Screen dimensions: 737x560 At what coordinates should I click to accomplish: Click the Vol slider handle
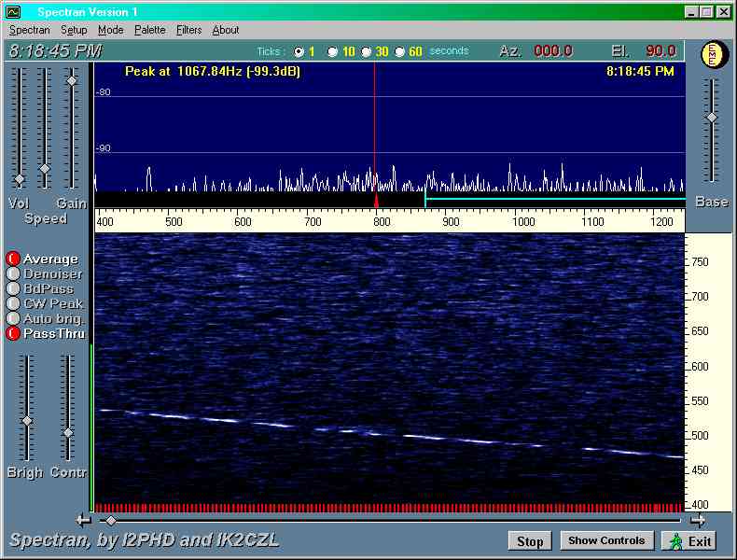[x=20, y=179]
